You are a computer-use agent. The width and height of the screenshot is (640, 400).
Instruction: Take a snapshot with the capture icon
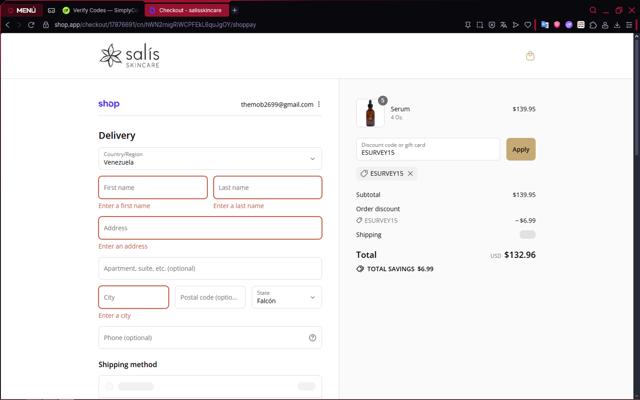480,25
